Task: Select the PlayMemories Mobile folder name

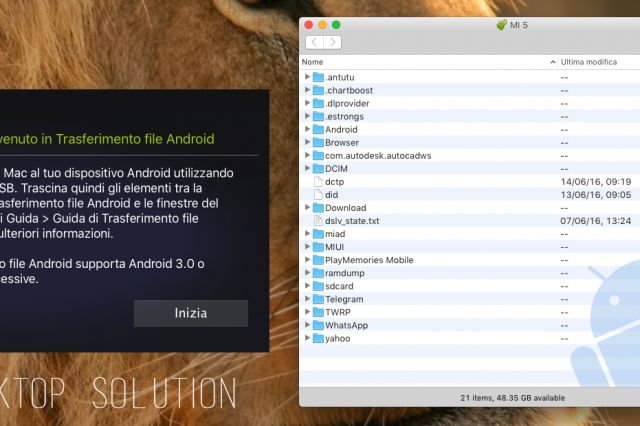Action: click(x=369, y=260)
